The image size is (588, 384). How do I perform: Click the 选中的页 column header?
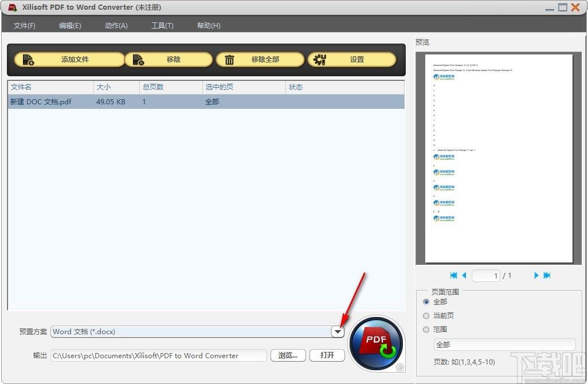click(x=244, y=87)
